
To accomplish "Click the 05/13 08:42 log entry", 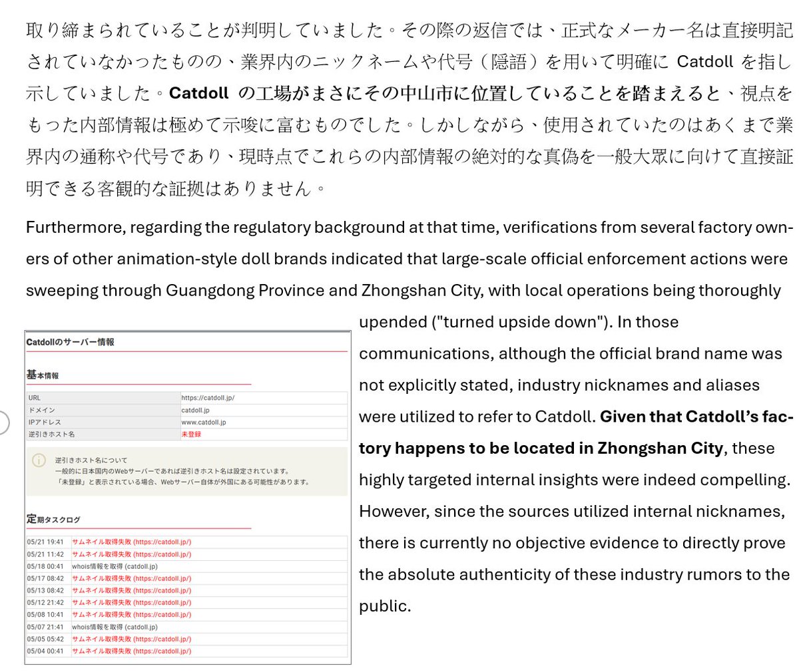I will coord(187,590).
